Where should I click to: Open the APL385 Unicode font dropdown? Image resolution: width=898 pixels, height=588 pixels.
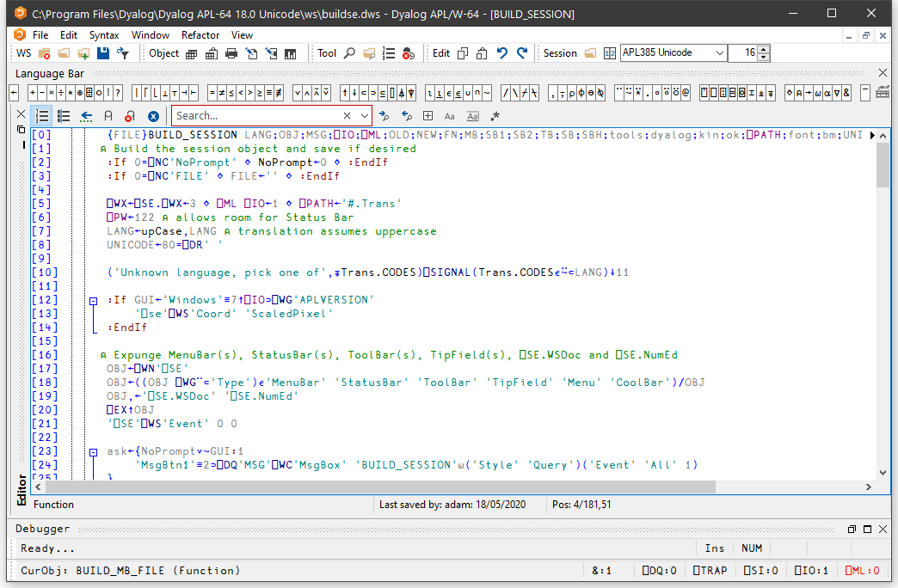click(719, 53)
